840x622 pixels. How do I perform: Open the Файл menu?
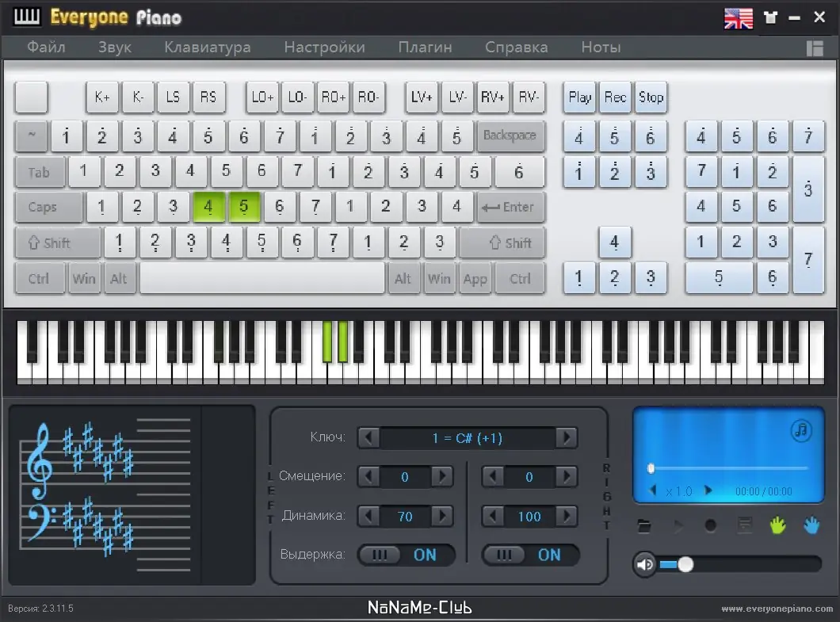[x=46, y=48]
